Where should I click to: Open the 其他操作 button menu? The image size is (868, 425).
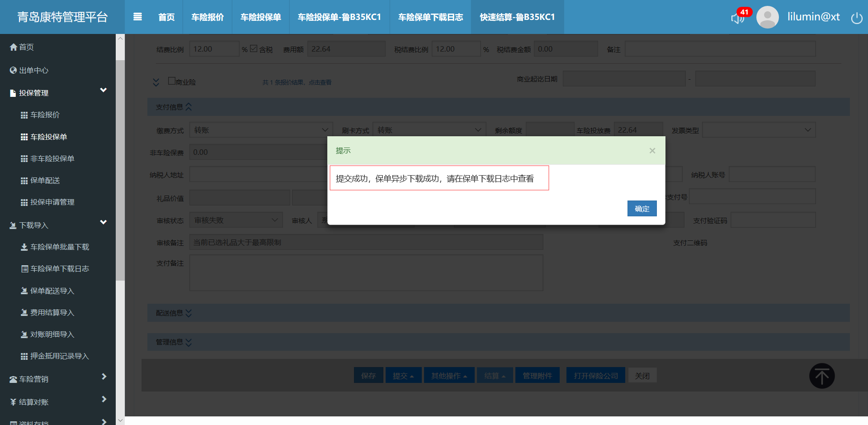click(449, 376)
